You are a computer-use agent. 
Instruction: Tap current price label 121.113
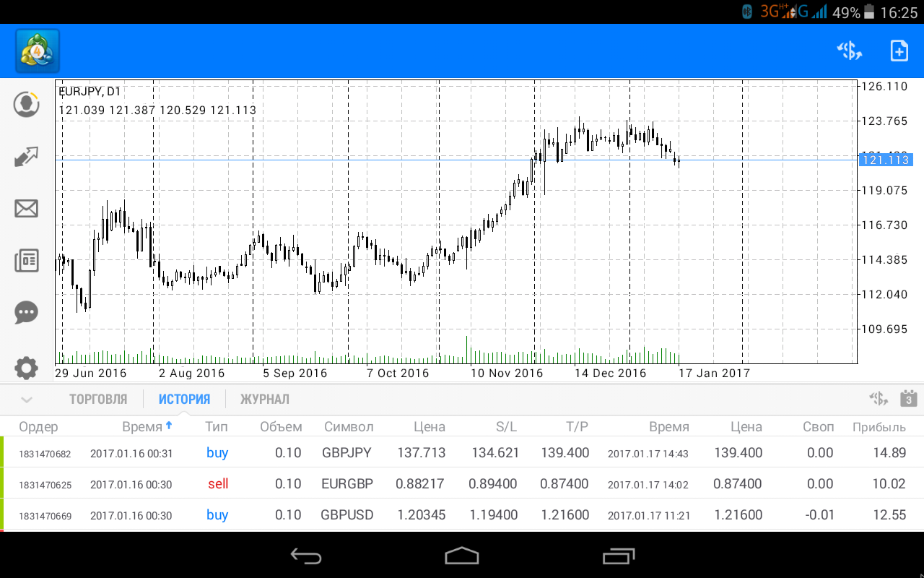point(886,160)
